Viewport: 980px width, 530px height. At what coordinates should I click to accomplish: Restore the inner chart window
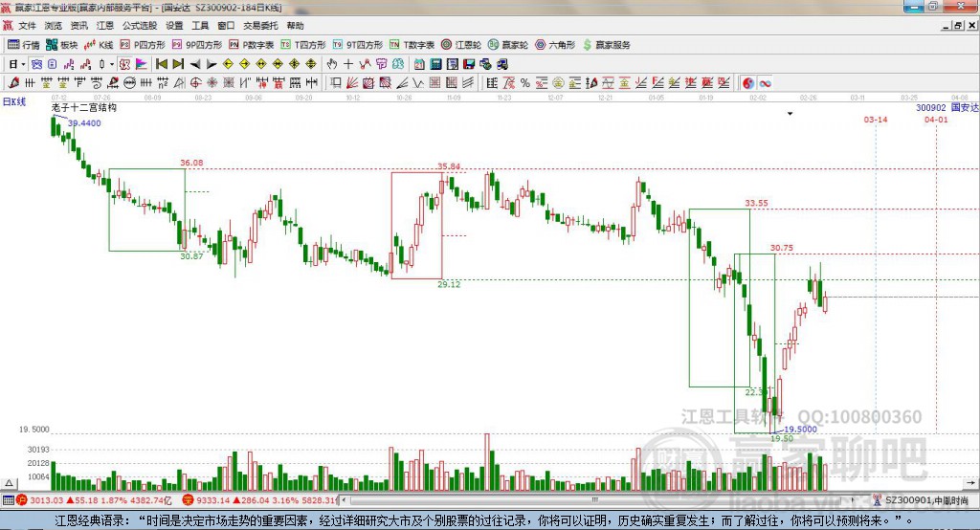click(958, 26)
